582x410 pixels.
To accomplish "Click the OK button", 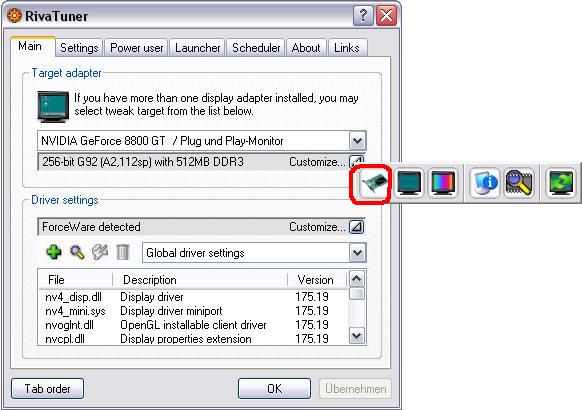I will click(274, 388).
